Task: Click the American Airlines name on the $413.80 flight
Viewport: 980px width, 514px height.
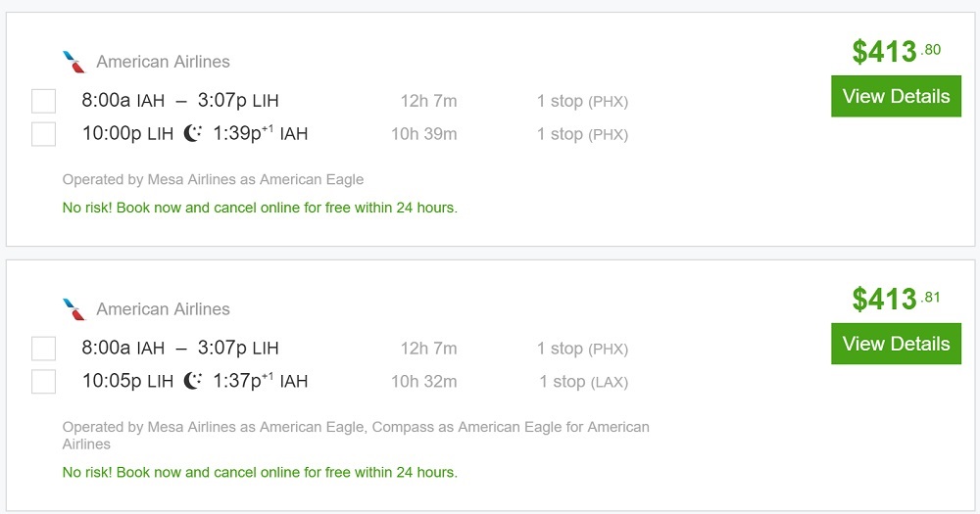Action: tap(163, 62)
